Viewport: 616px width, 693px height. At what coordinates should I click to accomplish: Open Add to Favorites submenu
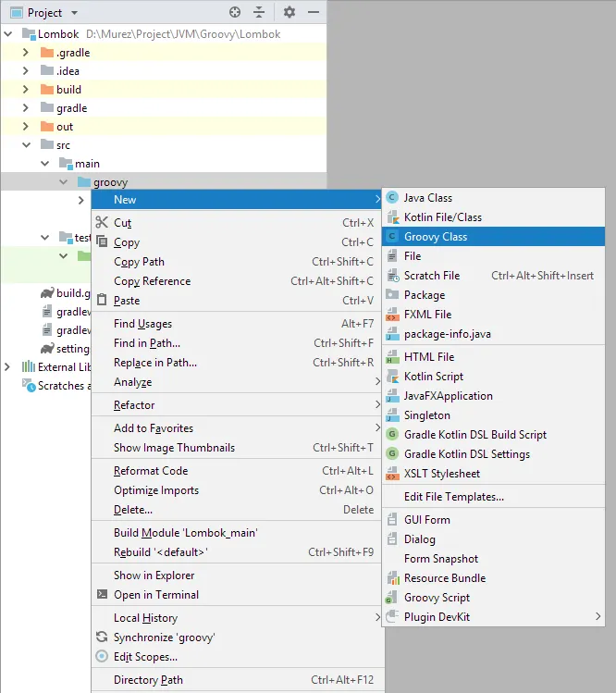click(x=237, y=427)
